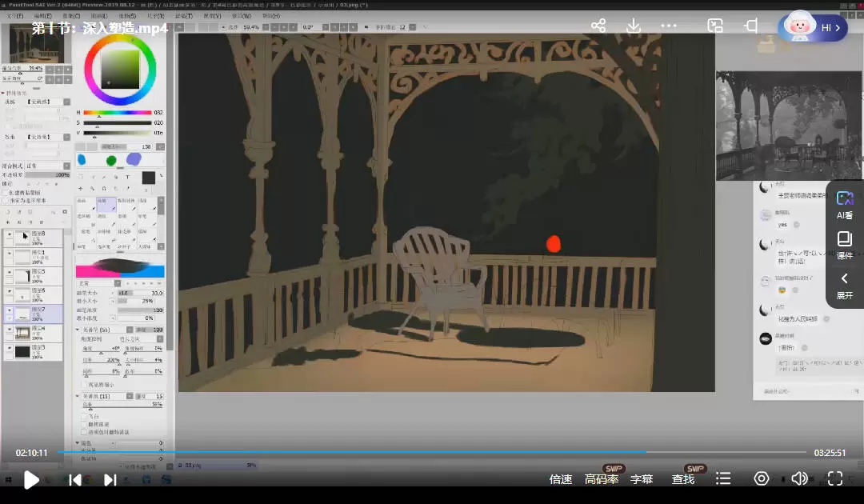Download the video with the download icon

(634, 26)
